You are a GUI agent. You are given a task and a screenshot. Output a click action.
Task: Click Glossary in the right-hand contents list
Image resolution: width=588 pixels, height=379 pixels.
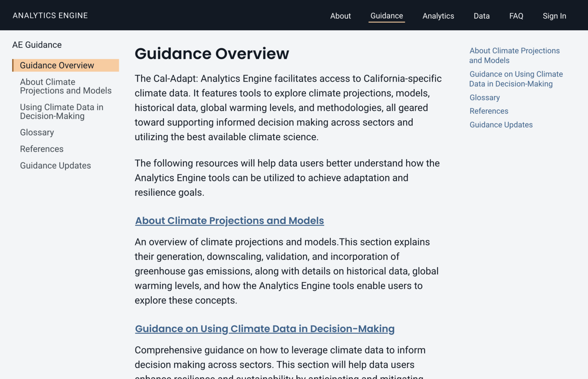484,98
